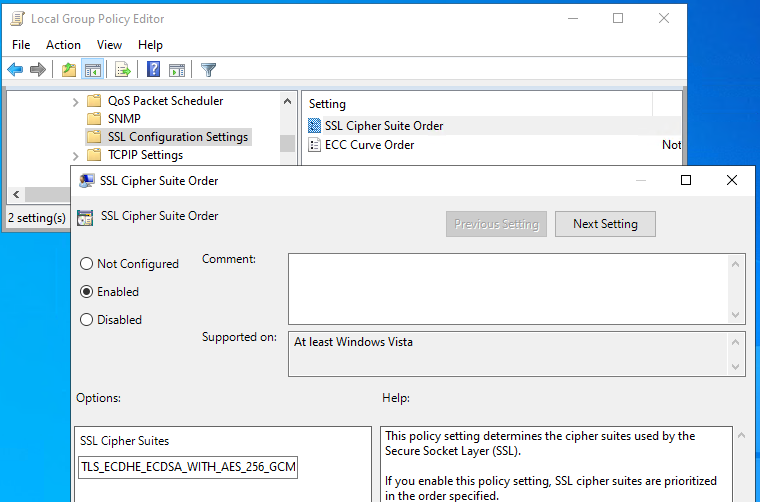Toggle Show/Hide Action Pane icon
This screenshot has height=502, width=760.
pos(177,70)
